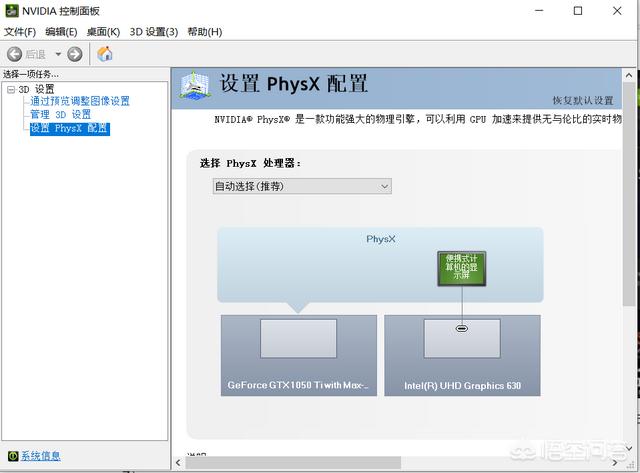The width and height of the screenshot is (640, 473).
Task: Click the PhysX diagram title text
Action: click(380, 239)
